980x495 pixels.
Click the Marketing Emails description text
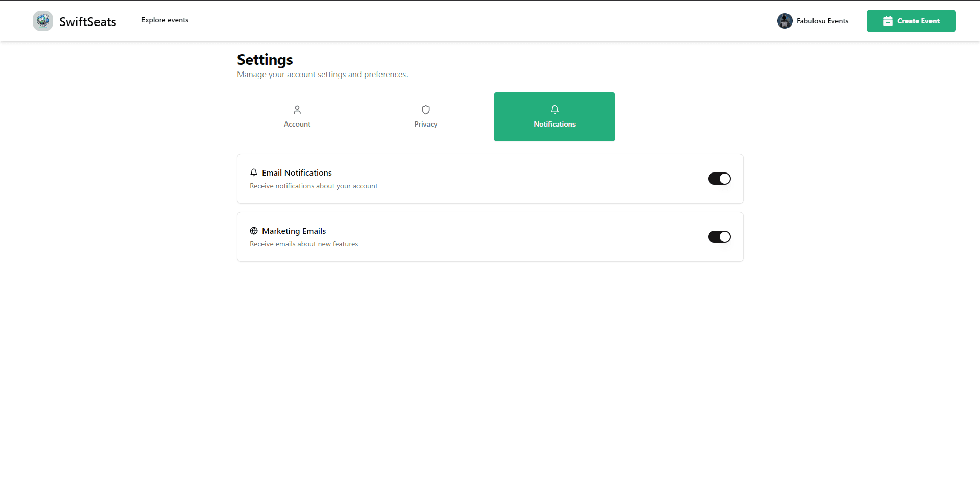tap(304, 244)
